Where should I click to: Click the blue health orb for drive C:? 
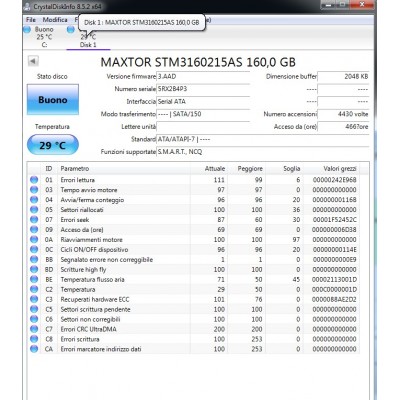[27, 30]
